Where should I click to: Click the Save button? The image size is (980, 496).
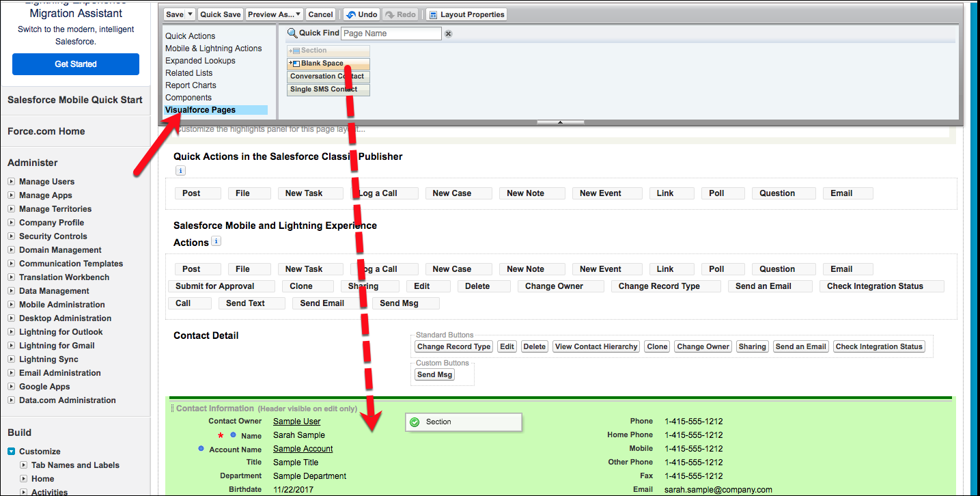[175, 14]
